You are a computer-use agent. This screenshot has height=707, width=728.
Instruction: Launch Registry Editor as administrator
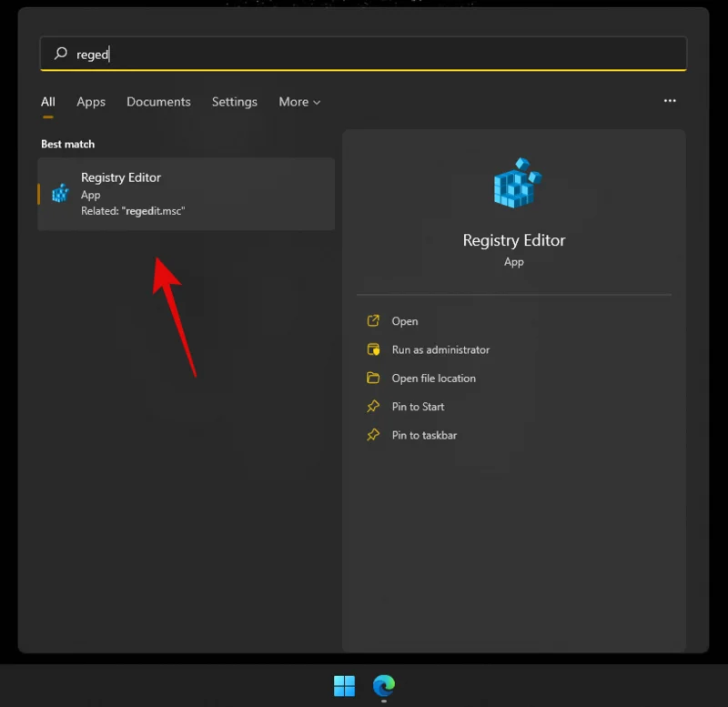440,349
